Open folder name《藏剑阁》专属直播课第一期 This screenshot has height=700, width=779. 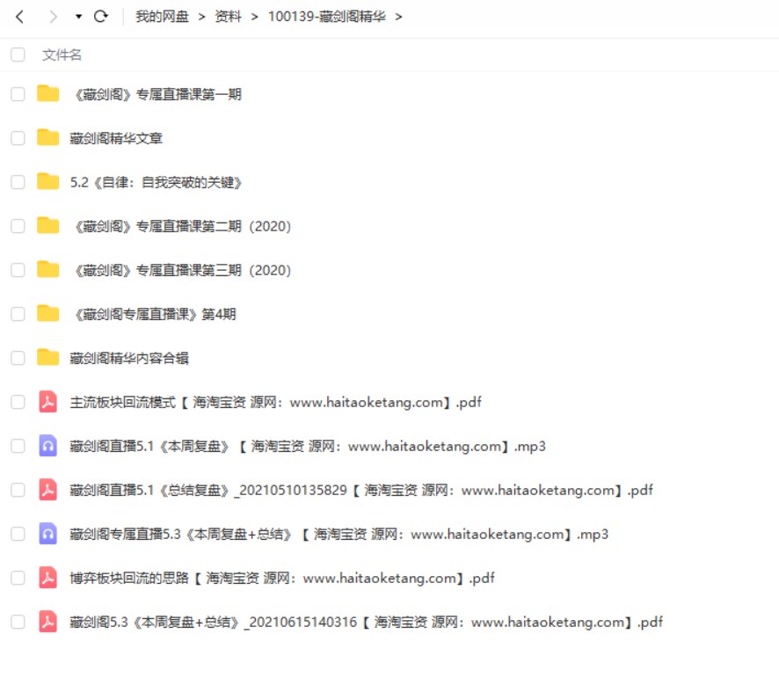tap(157, 94)
